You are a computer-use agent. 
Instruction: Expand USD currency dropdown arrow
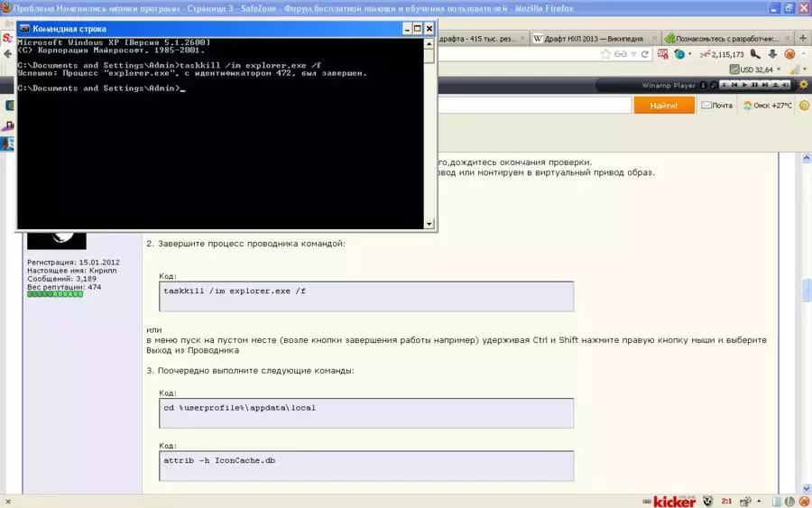pyautogui.click(x=779, y=69)
